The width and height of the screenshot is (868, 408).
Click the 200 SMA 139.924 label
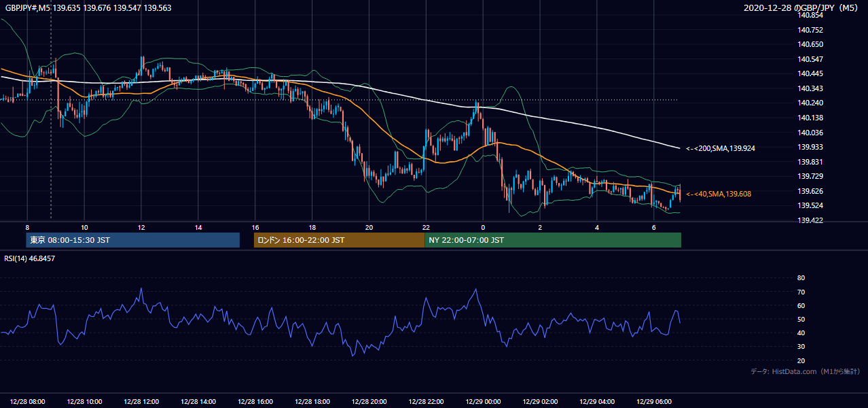(x=719, y=148)
